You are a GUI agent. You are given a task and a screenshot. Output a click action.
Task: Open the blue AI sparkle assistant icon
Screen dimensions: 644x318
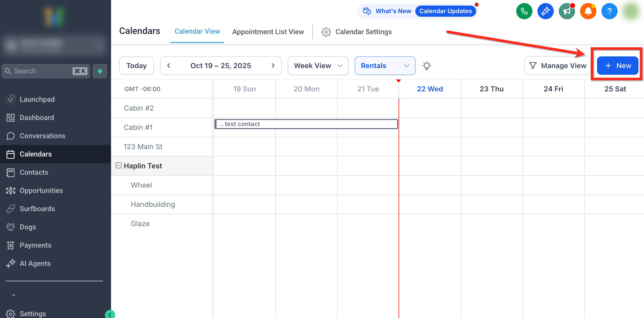coord(545,11)
